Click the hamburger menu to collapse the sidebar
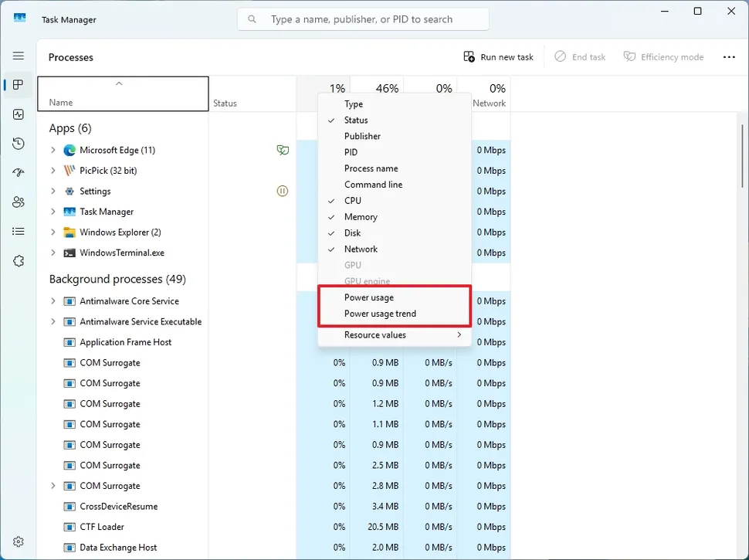749x560 pixels. (19, 56)
